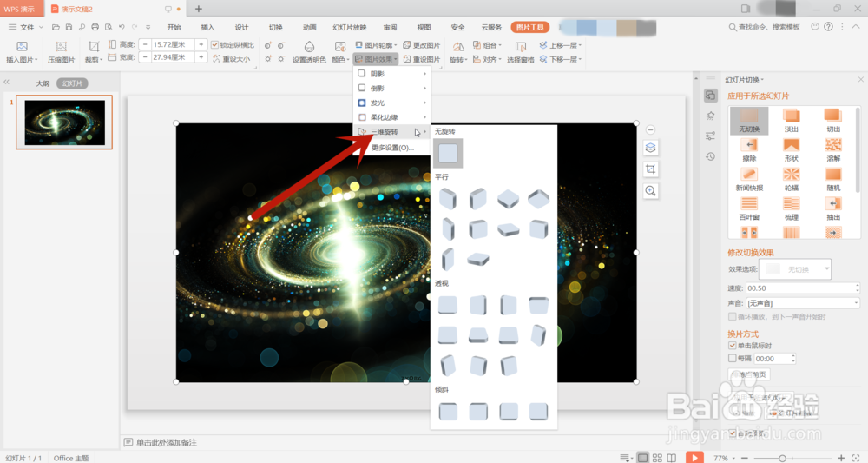Screen dimensions: 868x463
Task: Open the 图片轮廓 dropdown
Action: point(376,45)
